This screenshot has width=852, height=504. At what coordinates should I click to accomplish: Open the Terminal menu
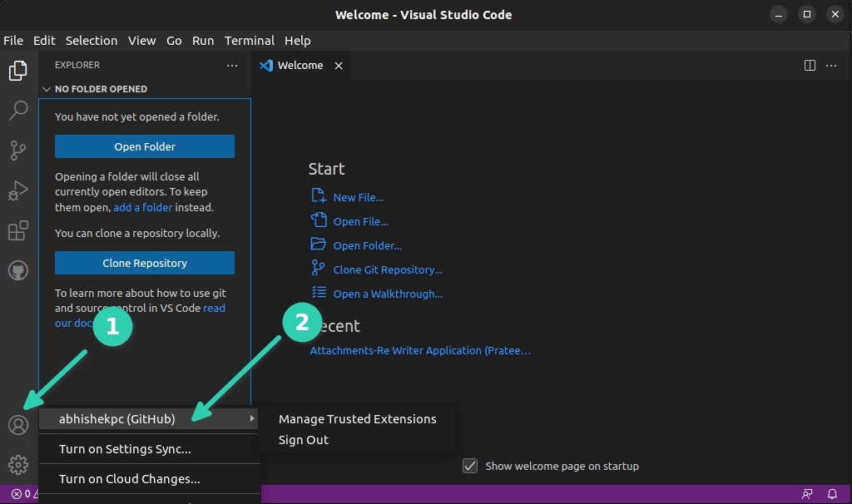click(249, 40)
